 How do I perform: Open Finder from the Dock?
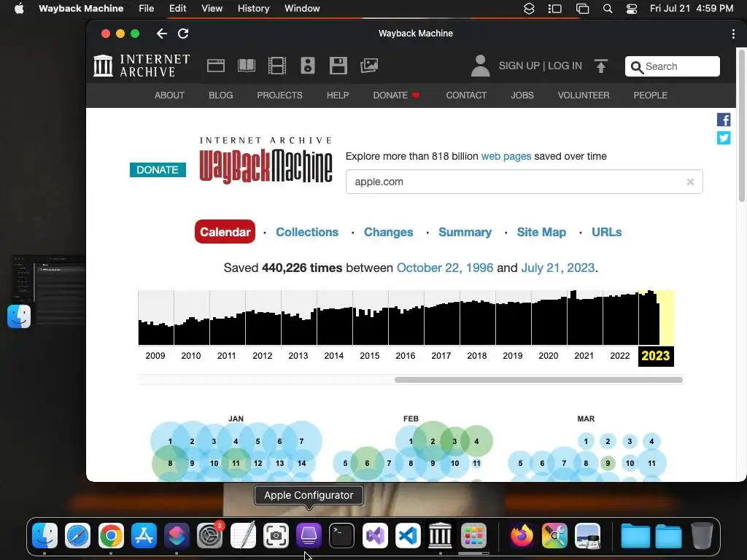pos(44,536)
